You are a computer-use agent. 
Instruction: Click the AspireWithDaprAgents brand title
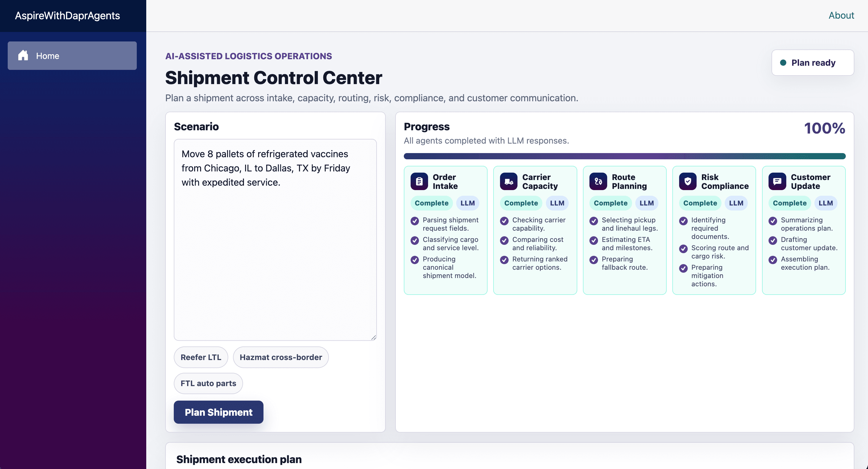[67, 15]
